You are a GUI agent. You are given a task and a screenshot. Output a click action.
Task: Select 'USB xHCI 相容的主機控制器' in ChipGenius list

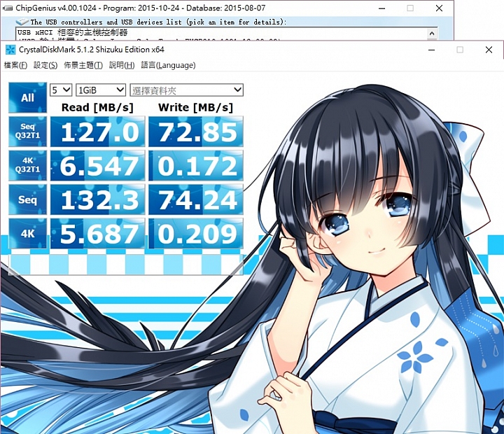click(73, 32)
